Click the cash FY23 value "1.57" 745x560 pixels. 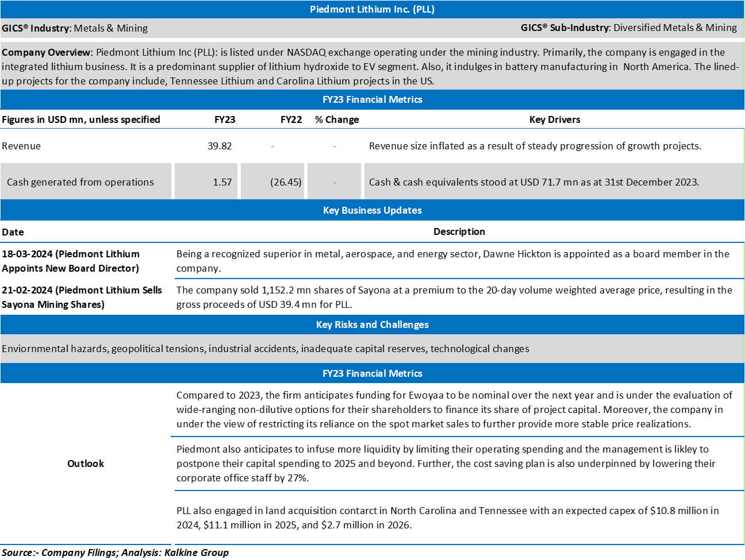pyautogui.click(x=222, y=182)
